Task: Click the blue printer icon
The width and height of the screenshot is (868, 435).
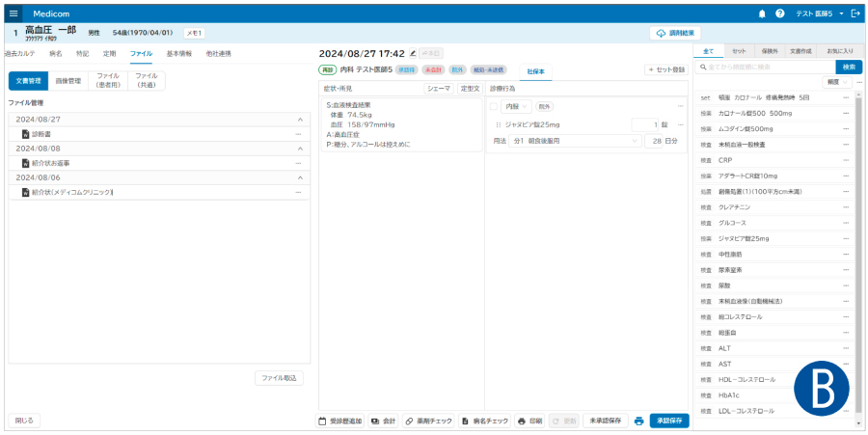Action: 638,421
